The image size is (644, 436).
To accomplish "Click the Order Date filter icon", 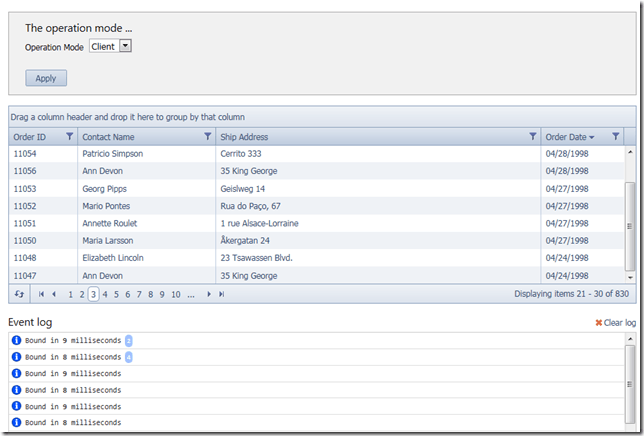I will (616, 137).
